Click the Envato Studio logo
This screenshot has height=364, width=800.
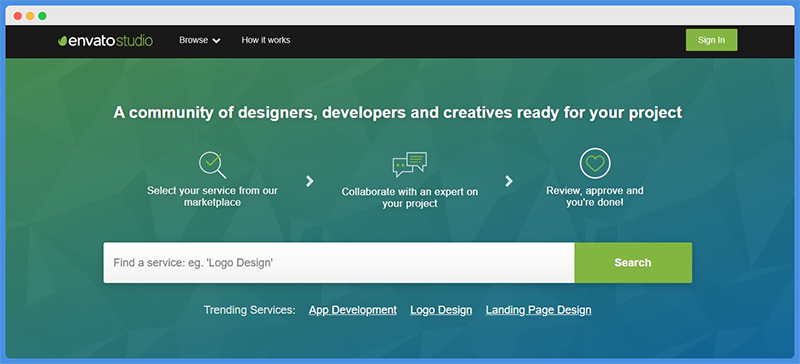105,41
